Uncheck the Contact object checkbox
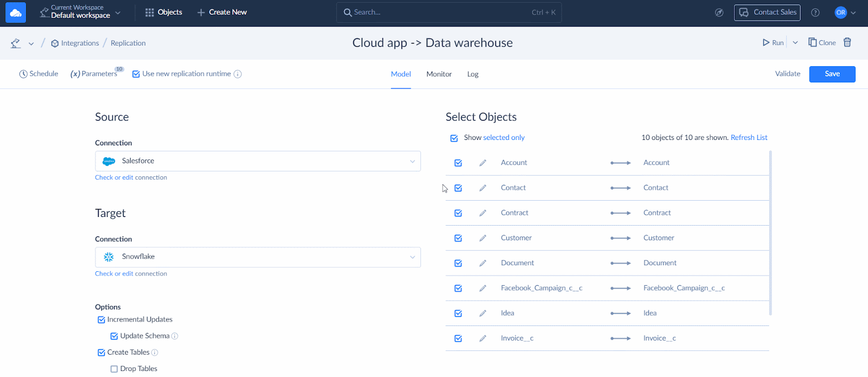The width and height of the screenshot is (868, 377). [x=458, y=188]
